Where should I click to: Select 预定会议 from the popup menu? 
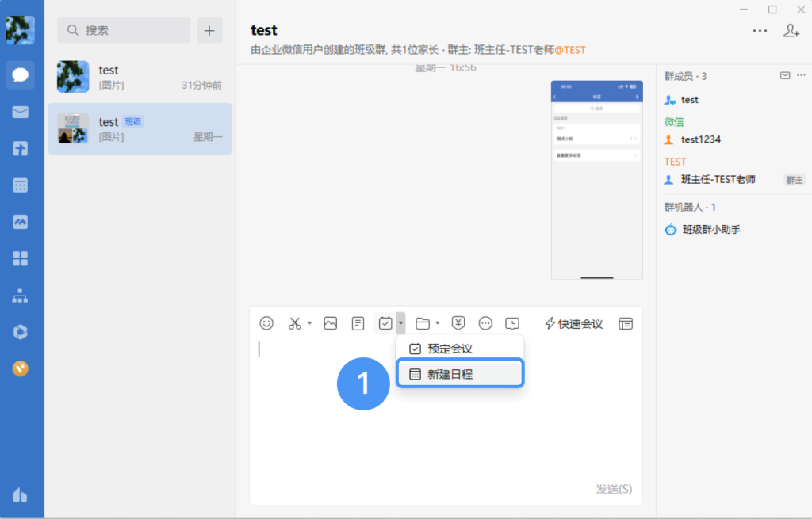460,347
